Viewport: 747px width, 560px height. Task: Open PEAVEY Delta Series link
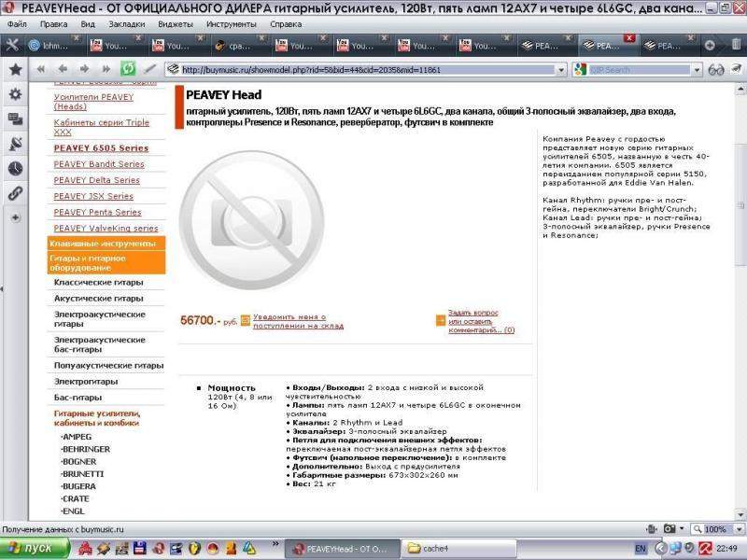[97, 180]
